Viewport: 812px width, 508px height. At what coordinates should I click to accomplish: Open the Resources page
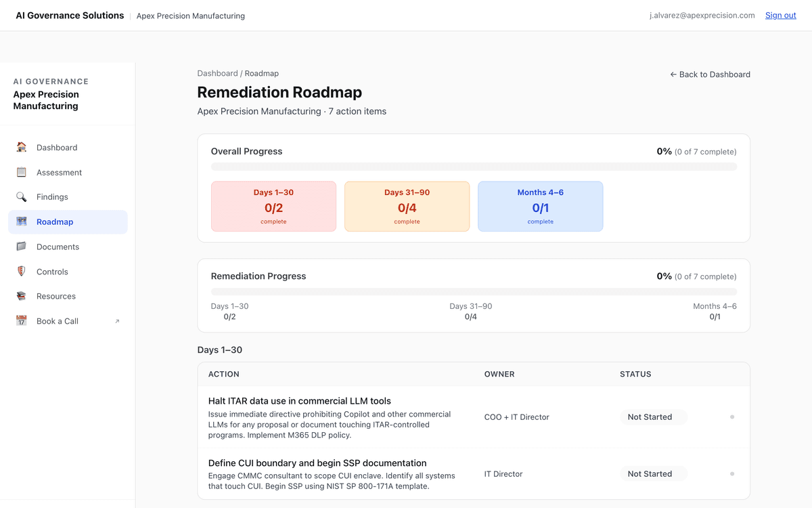[68, 296]
